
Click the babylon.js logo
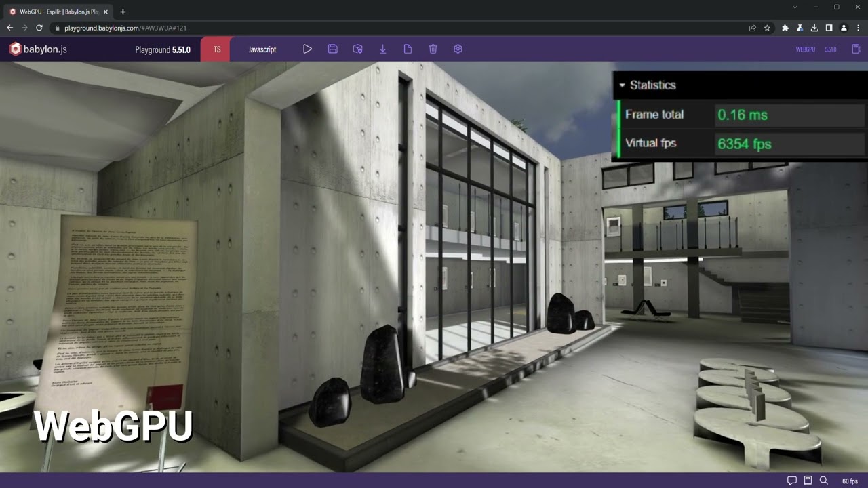pos(38,49)
